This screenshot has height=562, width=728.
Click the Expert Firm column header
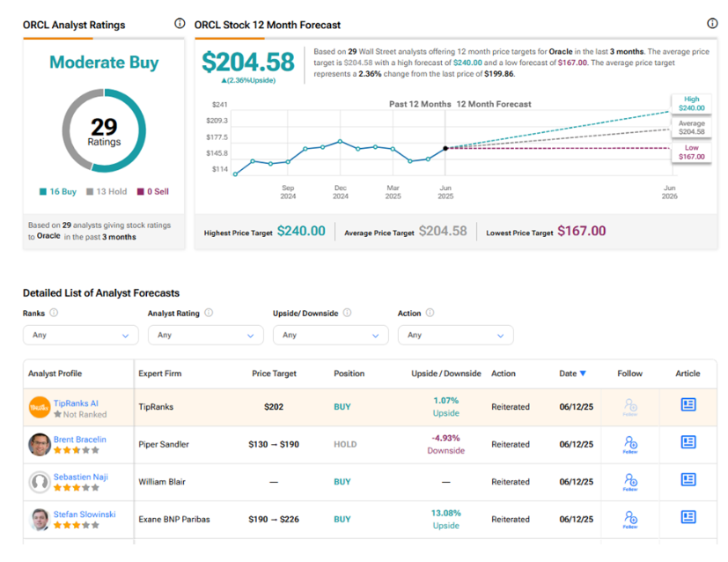click(159, 373)
